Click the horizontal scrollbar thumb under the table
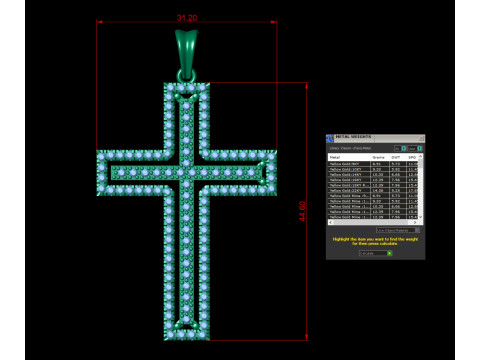480x360 pixels. tap(371, 222)
